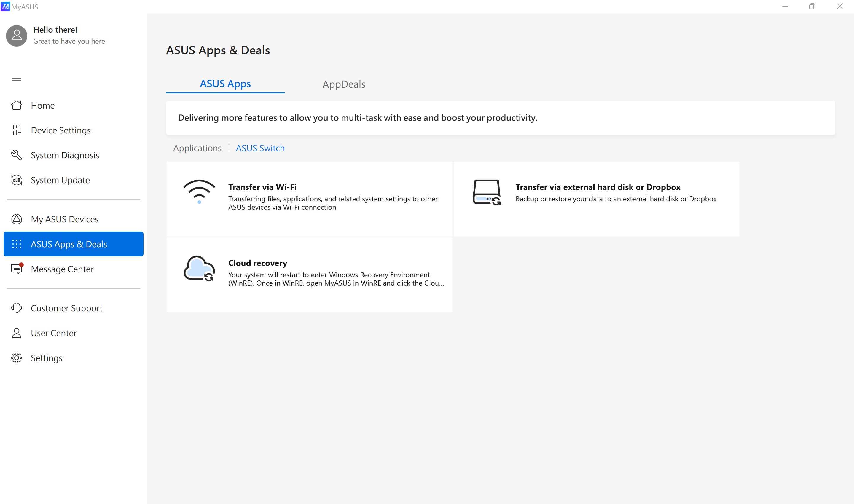Open Home from the sidebar icon
The height and width of the screenshot is (504, 854).
(x=17, y=105)
